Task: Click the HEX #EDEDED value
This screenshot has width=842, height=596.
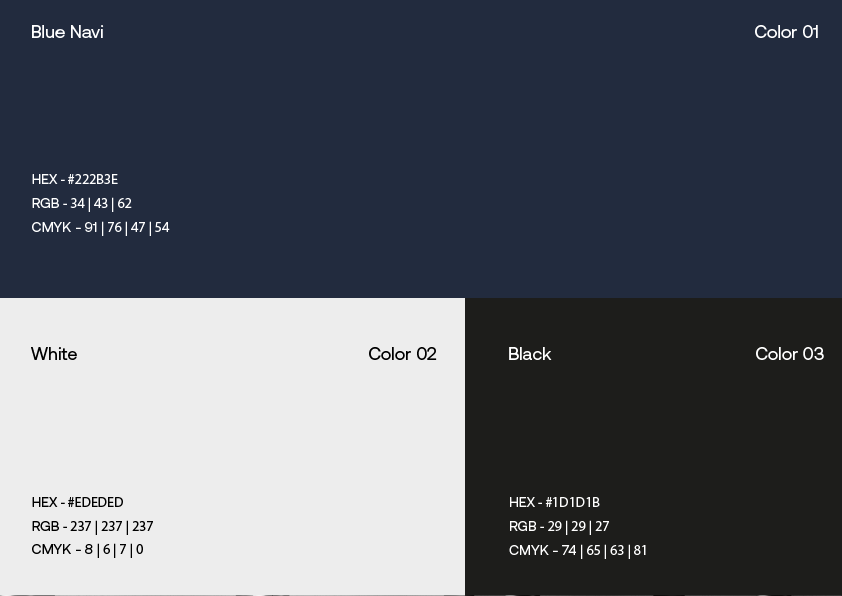Action: [x=96, y=503]
